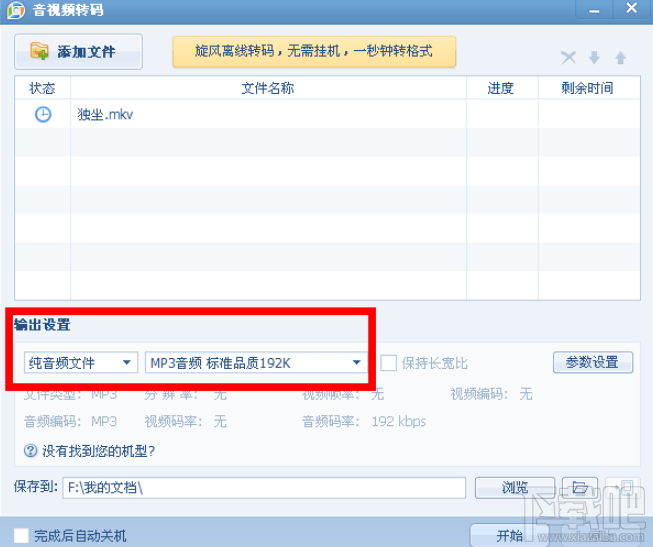Click the app logo icon in title bar

point(16,10)
